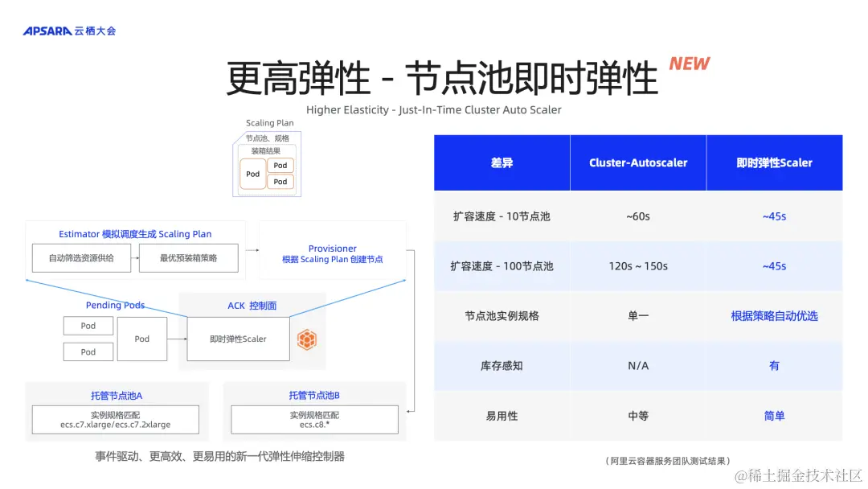The height and width of the screenshot is (489, 868).
Task: Click the ecs.c8.* spec box in 托管节点池B
Action: click(313, 419)
